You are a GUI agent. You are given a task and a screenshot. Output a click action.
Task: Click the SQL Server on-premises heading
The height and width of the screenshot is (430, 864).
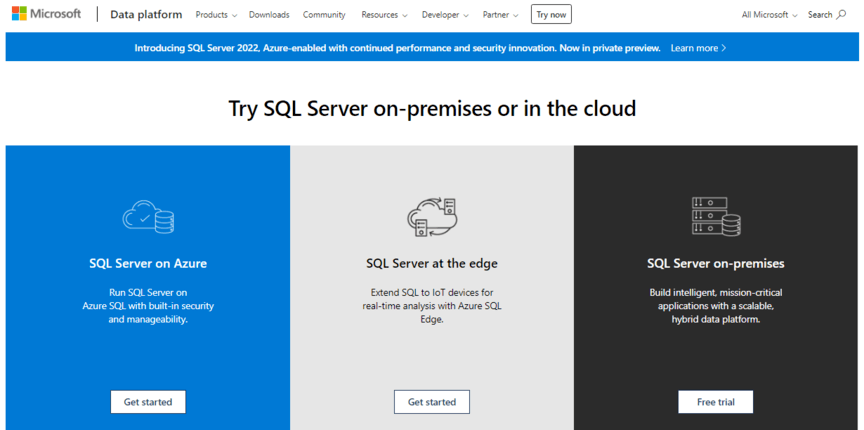pyautogui.click(x=716, y=264)
